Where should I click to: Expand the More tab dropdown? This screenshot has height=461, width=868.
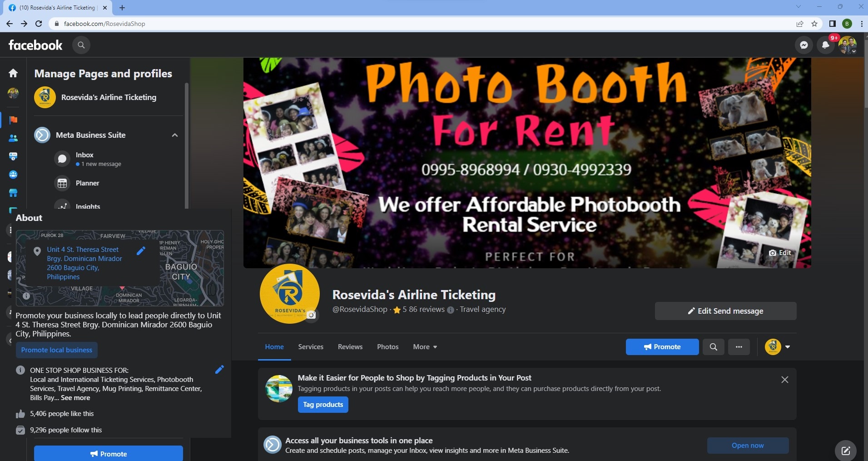pyautogui.click(x=425, y=347)
